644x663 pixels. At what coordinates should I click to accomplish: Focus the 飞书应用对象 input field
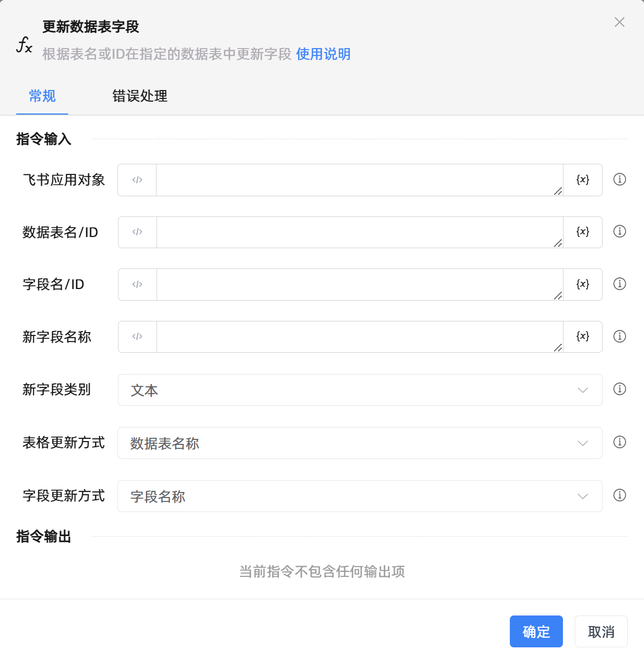point(359,179)
